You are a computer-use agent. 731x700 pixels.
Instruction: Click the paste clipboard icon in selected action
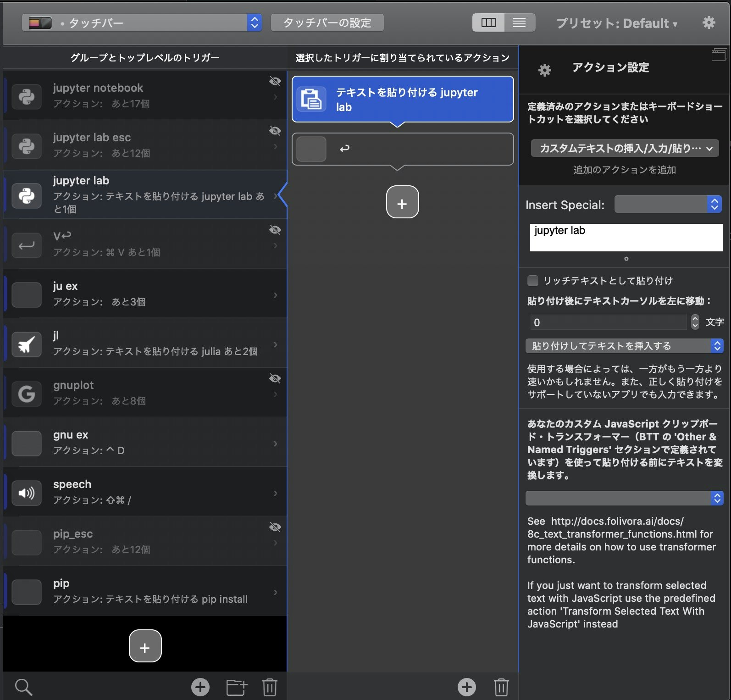coord(311,99)
